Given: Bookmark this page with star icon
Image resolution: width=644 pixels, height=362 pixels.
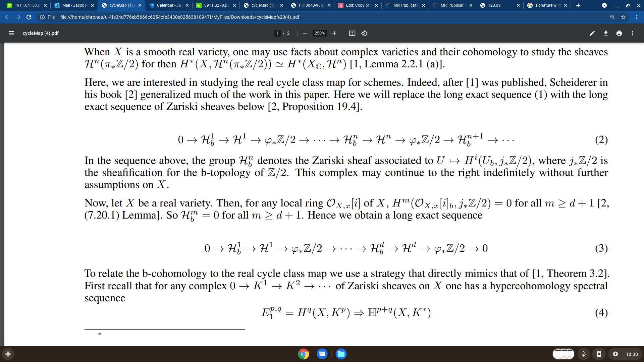Looking at the screenshot, I should (623, 17).
